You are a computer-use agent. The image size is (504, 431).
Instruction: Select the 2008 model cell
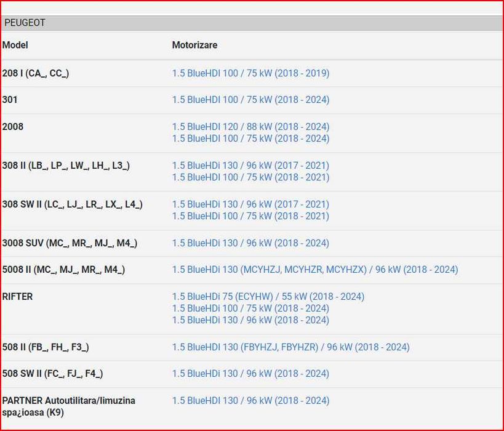click(x=12, y=127)
